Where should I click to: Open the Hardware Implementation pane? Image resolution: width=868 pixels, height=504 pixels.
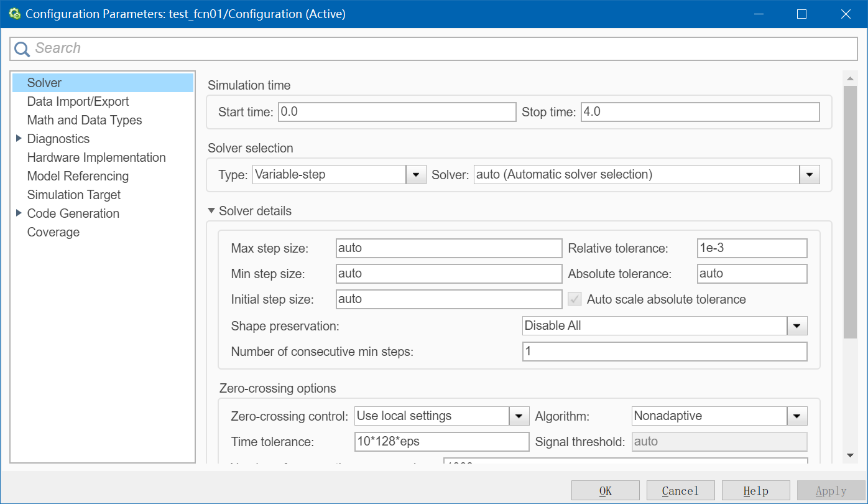pos(96,157)
